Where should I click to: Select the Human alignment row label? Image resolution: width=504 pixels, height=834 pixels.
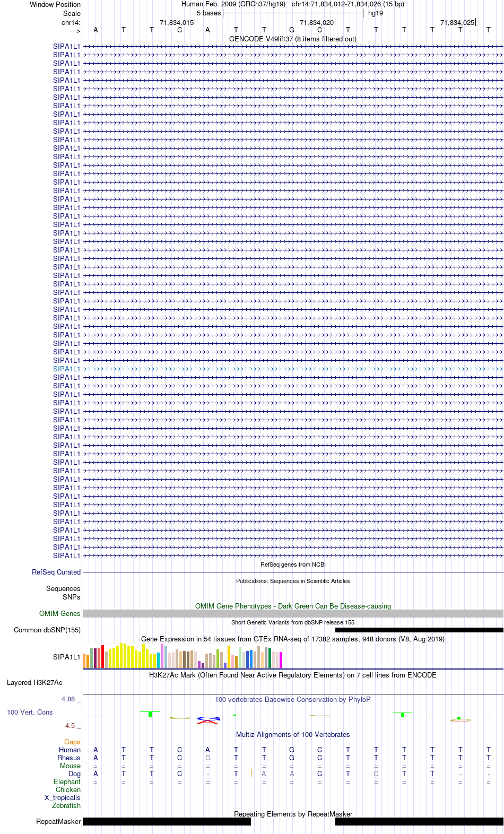click(x=69, y=750)
